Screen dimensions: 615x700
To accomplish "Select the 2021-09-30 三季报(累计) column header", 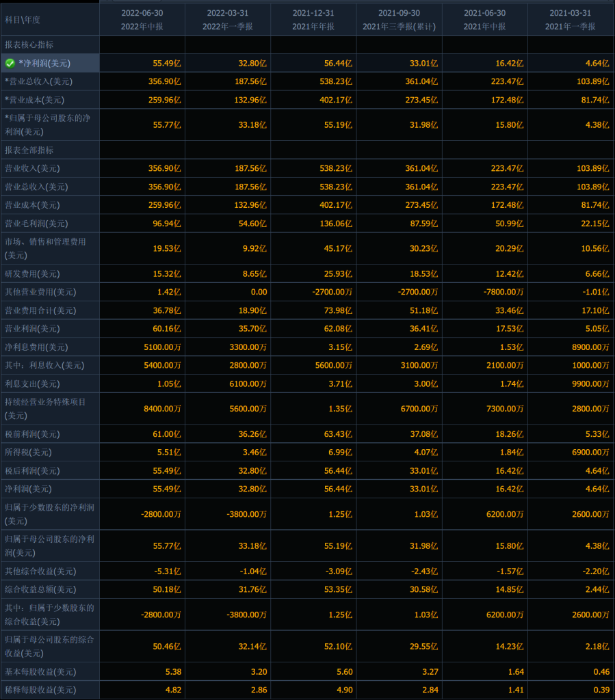I will [400, 20].
